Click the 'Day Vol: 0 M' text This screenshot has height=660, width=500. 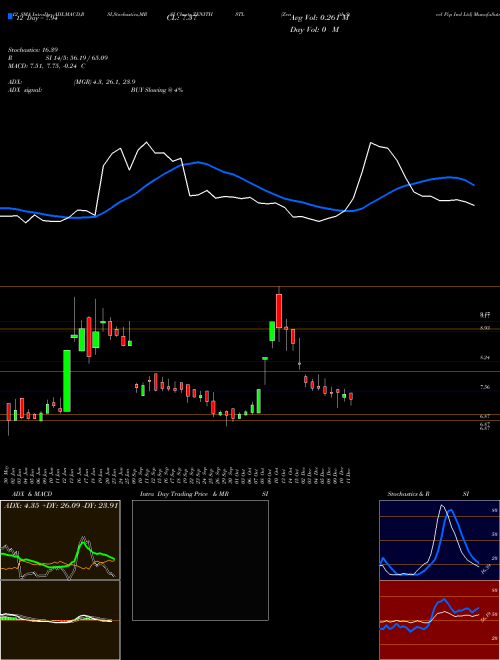coord(314,30)
